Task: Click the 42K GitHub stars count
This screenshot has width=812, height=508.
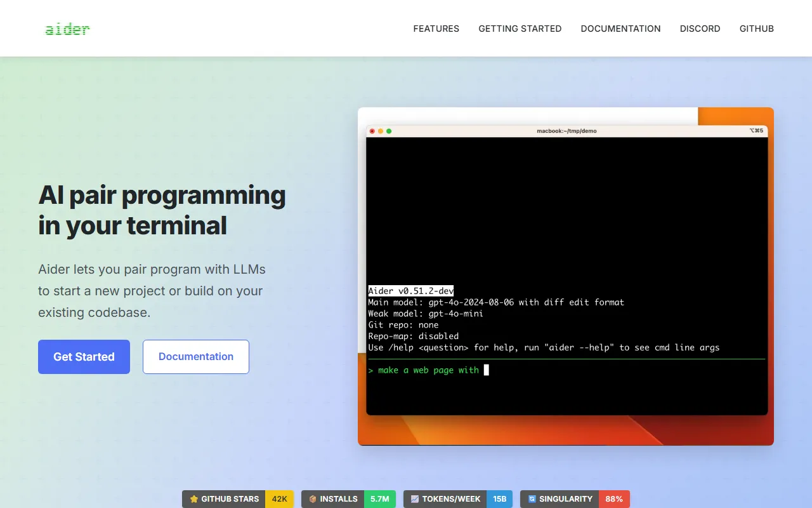Action: (x=279, y=499)
